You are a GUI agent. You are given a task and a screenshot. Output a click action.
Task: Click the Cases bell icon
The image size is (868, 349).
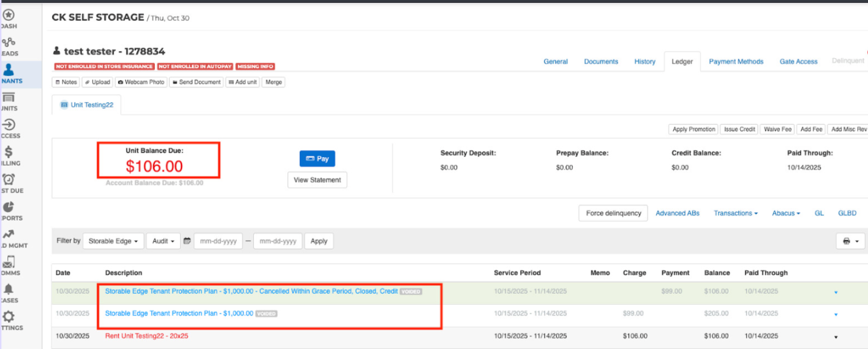click(x=9, y=289)
